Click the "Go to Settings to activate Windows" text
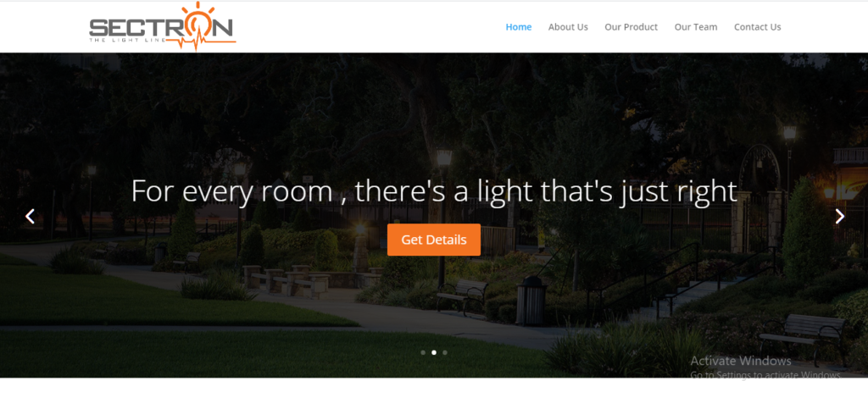This screenshot has height=403, width=868. (x=765, y=375)
